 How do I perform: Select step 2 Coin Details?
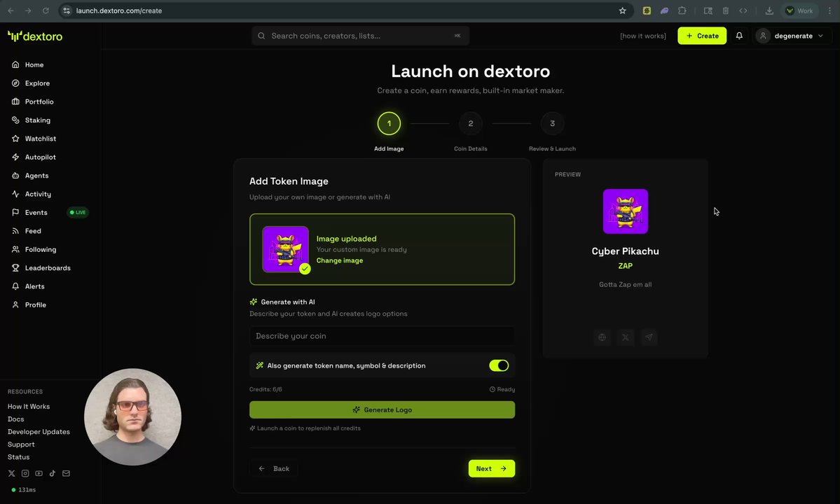click(x=470, y=124)
